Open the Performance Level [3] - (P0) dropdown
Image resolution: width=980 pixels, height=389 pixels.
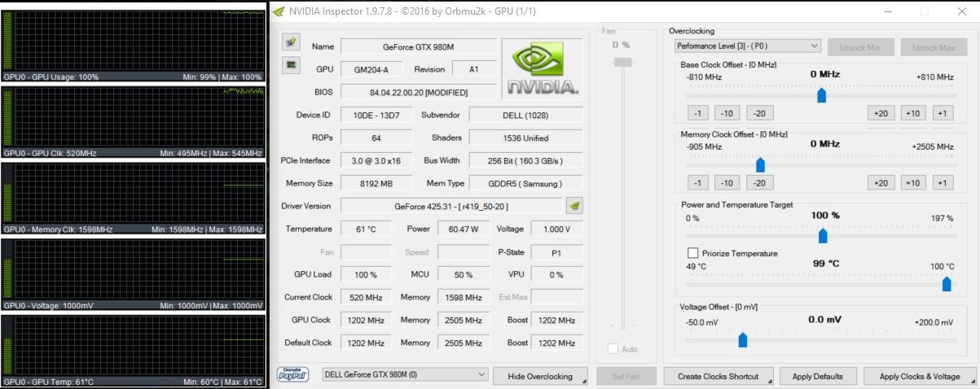748,46
